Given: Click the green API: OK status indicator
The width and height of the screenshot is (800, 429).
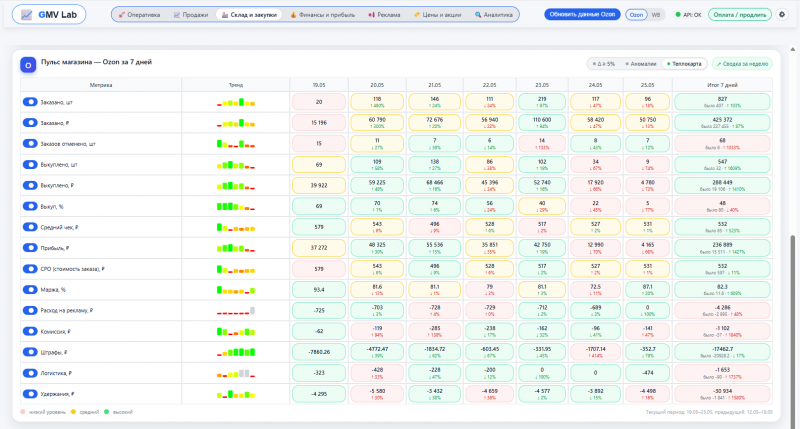Looking at the screenshot, I should [688, 15].
